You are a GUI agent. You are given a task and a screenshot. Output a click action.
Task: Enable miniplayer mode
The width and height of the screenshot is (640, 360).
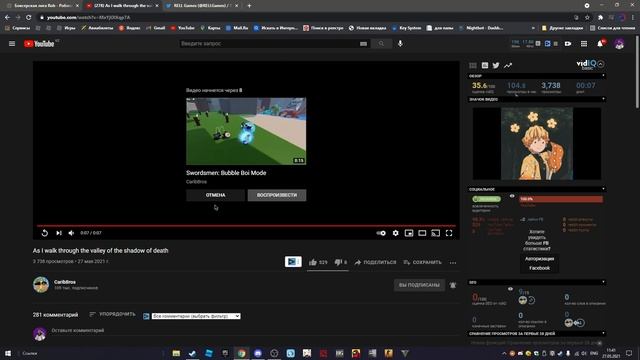pyautogui.click(x=409, y=233)
